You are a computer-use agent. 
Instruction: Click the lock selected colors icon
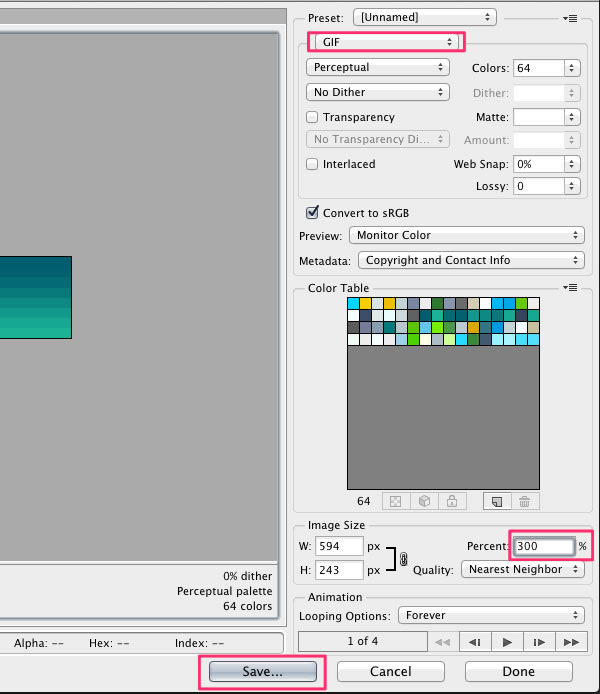click(452, 501)
